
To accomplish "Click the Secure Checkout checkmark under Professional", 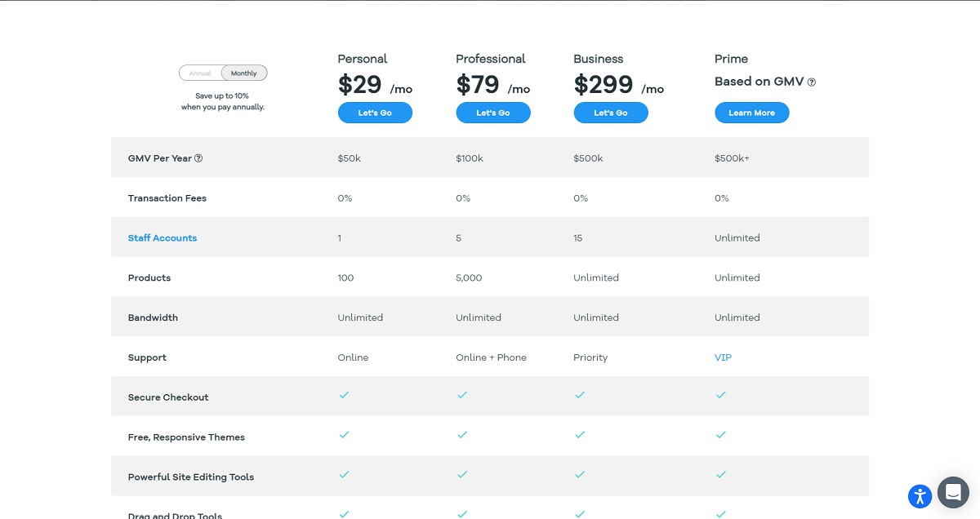I will click(x=462, y=395).
